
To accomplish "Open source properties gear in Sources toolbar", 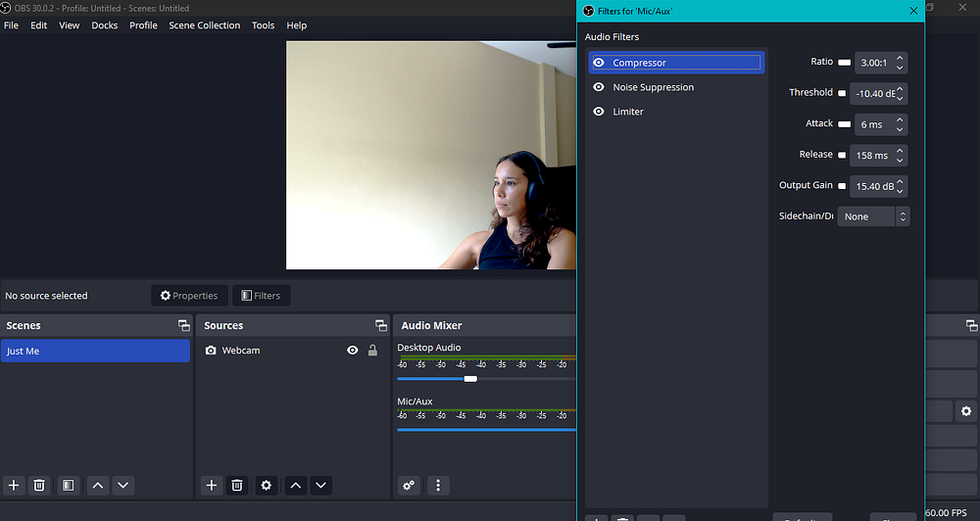I will [266, 485].
